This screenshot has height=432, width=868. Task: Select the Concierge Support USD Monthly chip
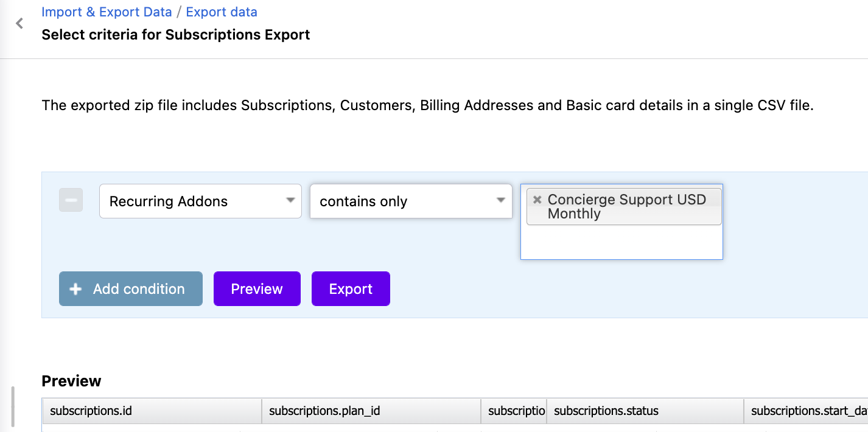[x=625, y=207]
